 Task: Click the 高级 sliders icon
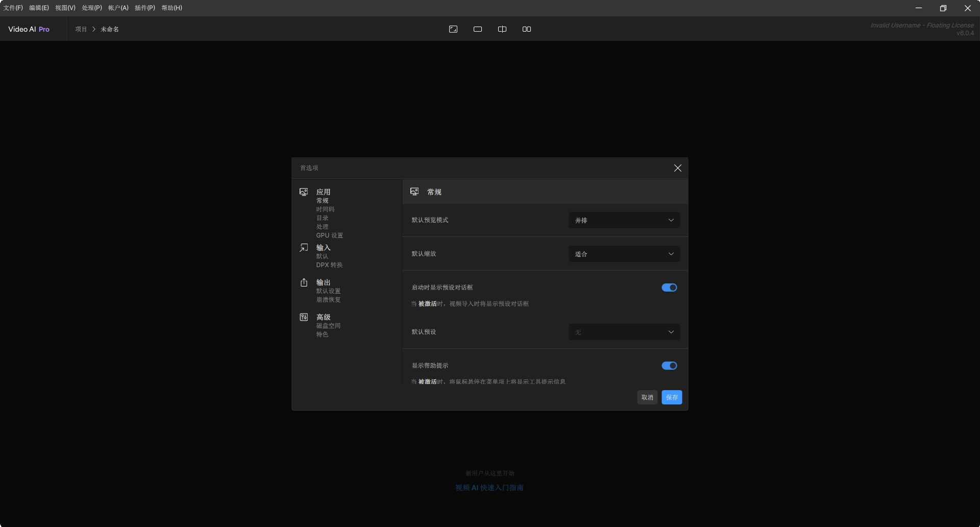(304, 317)
